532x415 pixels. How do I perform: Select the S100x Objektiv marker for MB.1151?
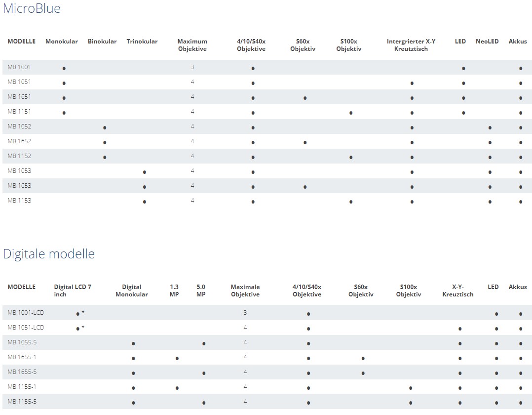[351, 113]
